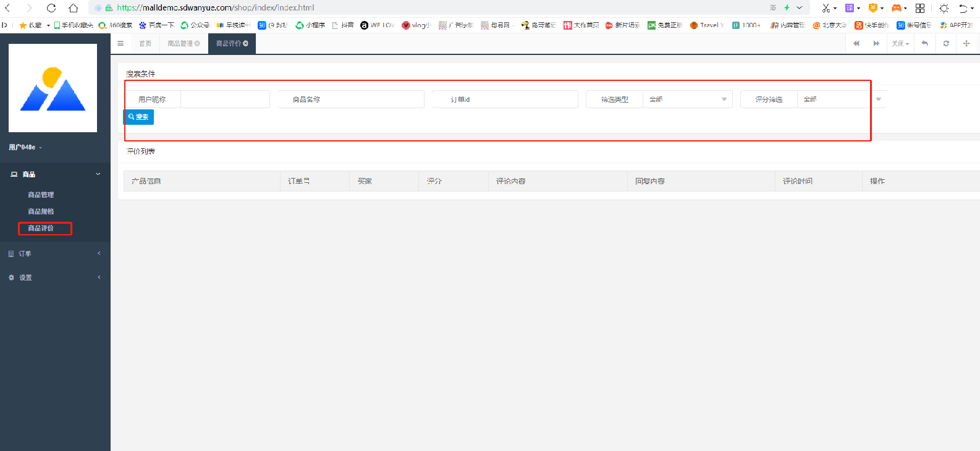Open 商品规格 in the sidebar
Image resolution: width=980 pixels, height=451 pixels.
[41, 211]
